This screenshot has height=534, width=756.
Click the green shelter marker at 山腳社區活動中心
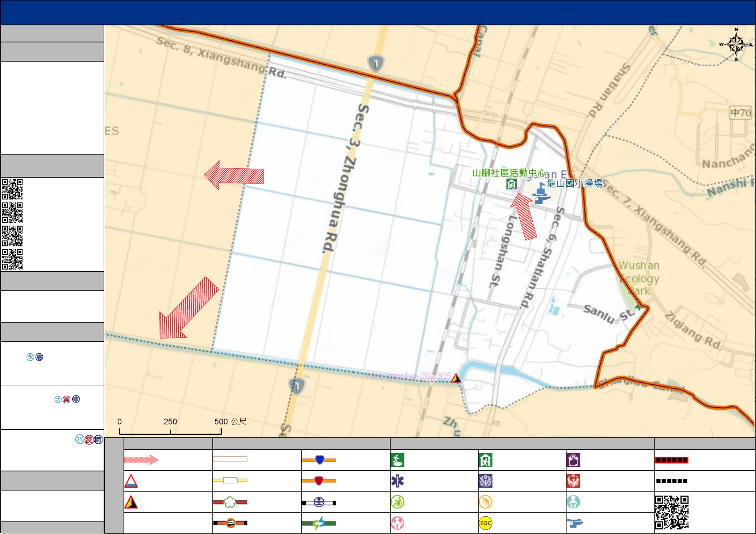pyautogui.click(x=511, y=184)
